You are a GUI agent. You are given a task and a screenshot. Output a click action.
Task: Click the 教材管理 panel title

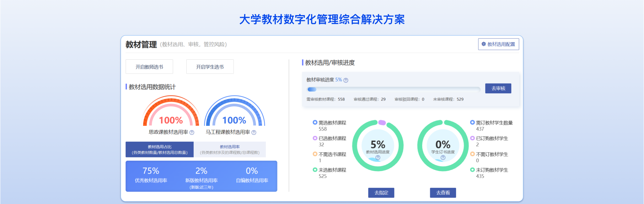[141, 45]
